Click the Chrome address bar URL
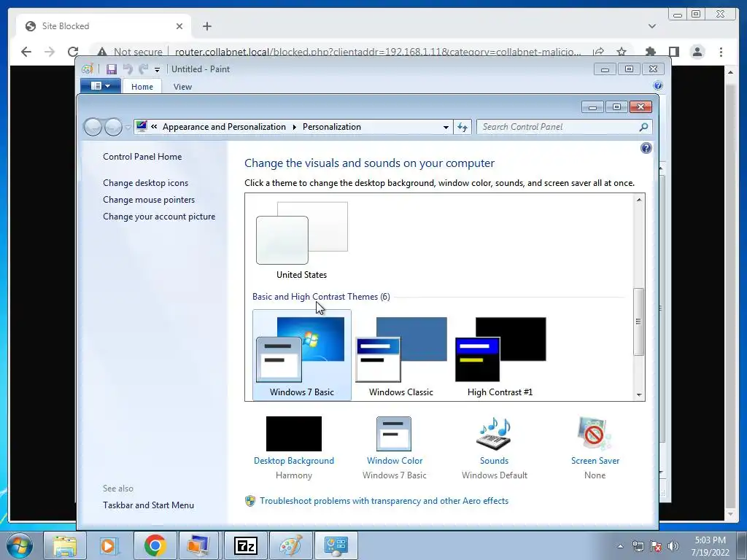The height and width of the screenshot is (560, 747). point(378,52)
